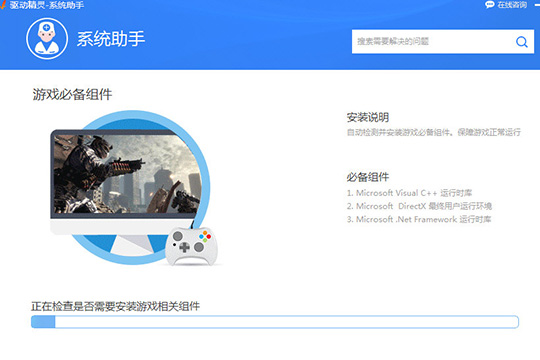Select Microsoft DirectX 最终用户运行环境 item
This screenshot has width=540, height=360.
coord(419,206)
